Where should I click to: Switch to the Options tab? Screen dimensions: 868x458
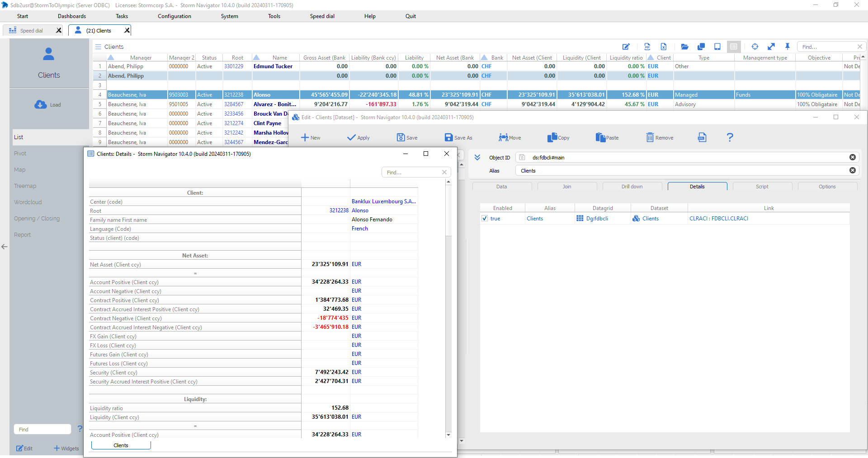coord(827,187)
